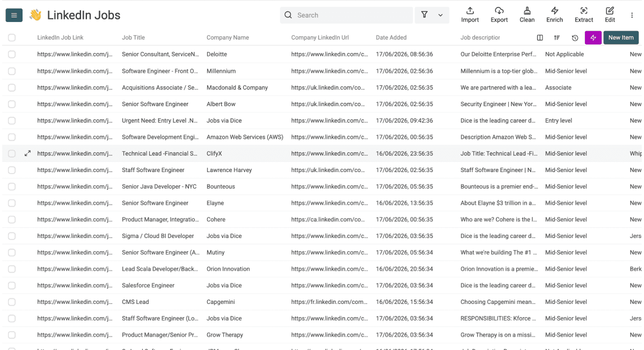The width and height of the screenshot is (644, 350).
Task: Click the LinkedIn Jobs page title
Action: click(84, 16)
